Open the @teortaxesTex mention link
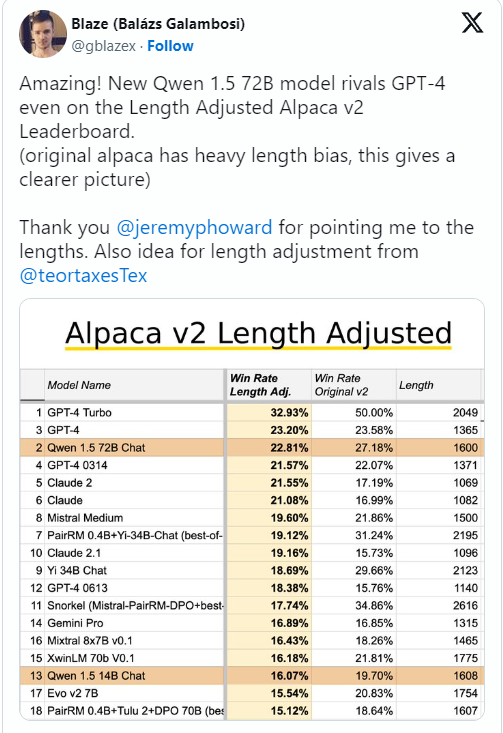503x733 pixels. point(83,275)
